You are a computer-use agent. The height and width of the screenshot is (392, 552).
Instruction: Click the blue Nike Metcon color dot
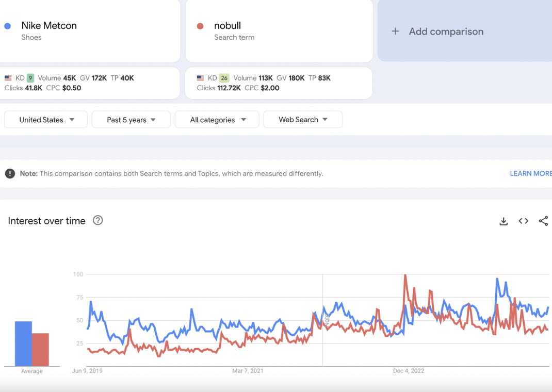8,26
